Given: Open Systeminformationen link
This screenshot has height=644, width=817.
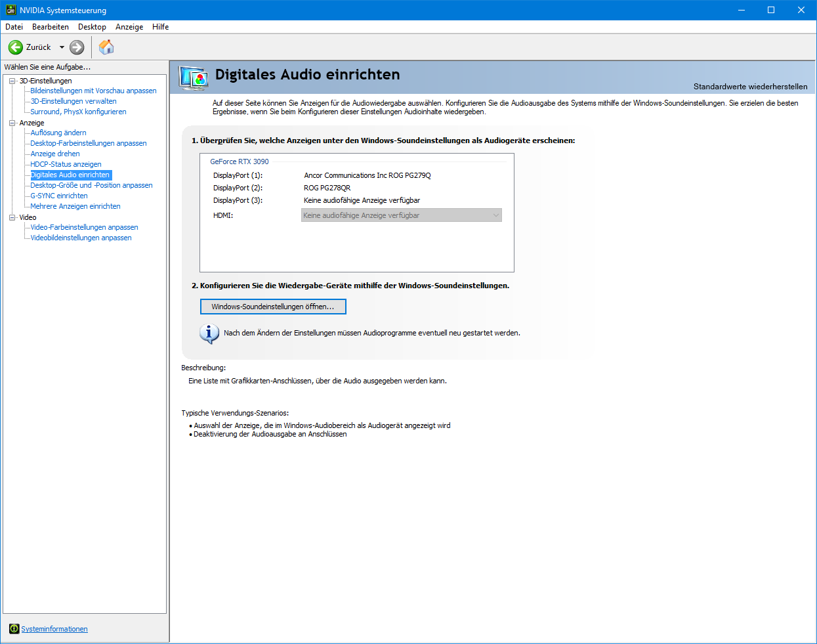Looking at the screenshot, I should pos(54,629).
